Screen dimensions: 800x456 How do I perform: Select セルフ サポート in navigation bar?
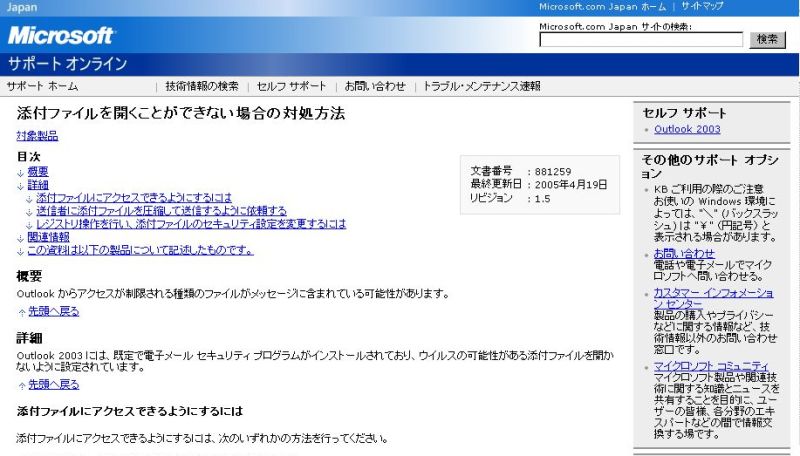(291, 86)
